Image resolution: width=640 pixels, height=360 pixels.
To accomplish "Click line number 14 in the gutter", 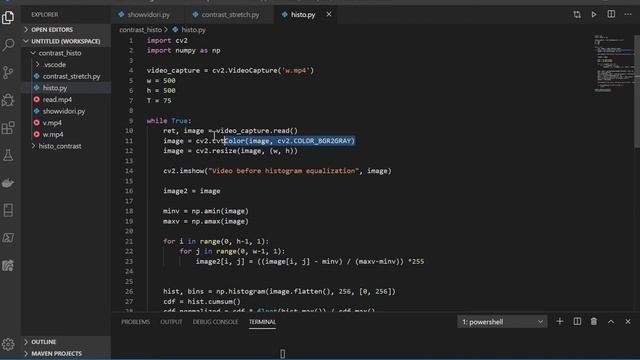I will [129, 171].
